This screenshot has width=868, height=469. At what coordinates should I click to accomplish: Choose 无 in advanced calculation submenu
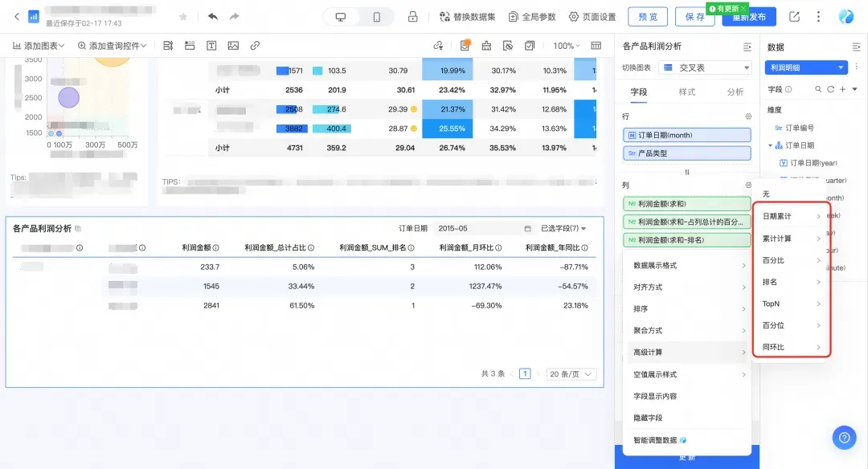click(766, 194)
